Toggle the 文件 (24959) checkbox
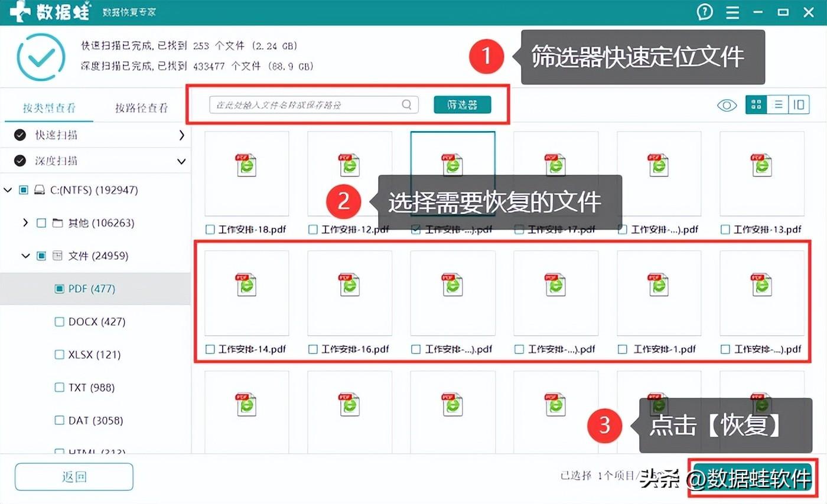This screenshot has height=504, width=827. point(41,256)
